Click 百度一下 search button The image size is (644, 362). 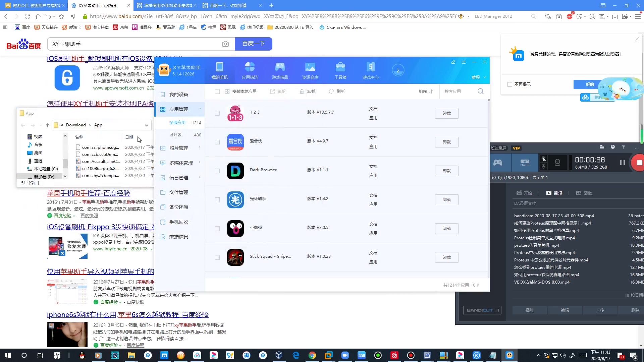point(253,44)
